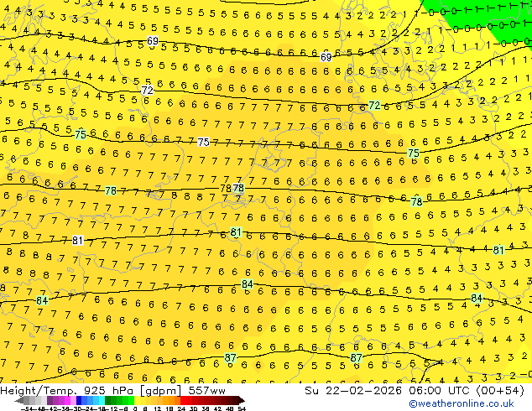The height and width of the screenshot is (411, 532).
Task: Select the bright red segment of the temperature legend
Action: tap(183, 400)
